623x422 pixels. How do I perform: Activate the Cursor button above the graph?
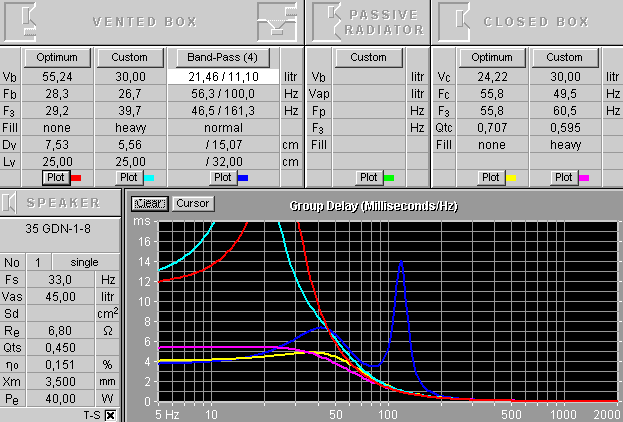tap(191, 203)
